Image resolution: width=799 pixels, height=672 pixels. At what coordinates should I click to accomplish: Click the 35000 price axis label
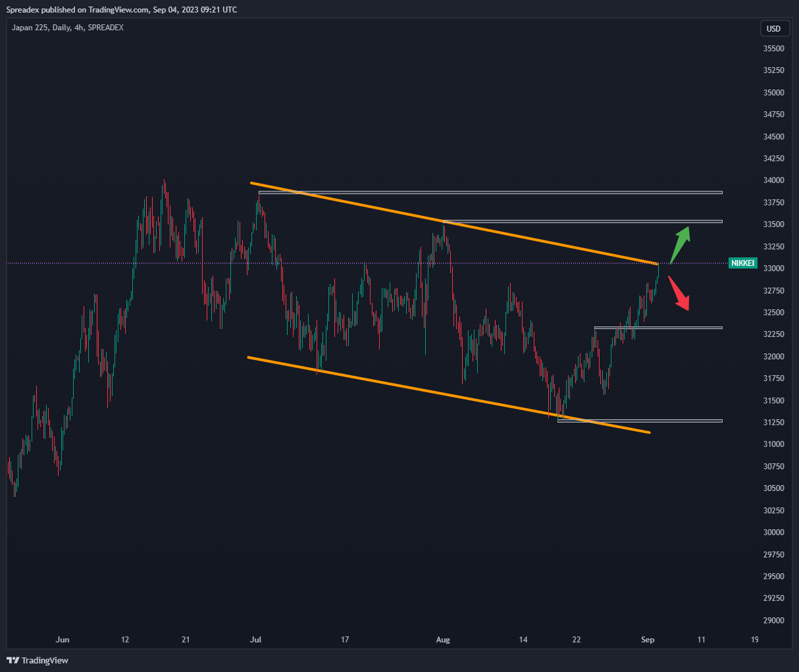pyautogui.click(x=773, y=93)
